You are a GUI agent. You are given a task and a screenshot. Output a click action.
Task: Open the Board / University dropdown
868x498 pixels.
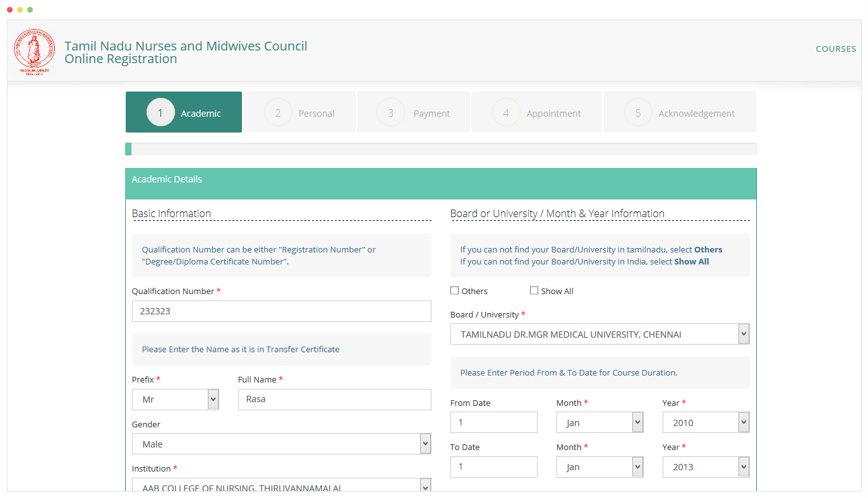[x=600, y=334]
